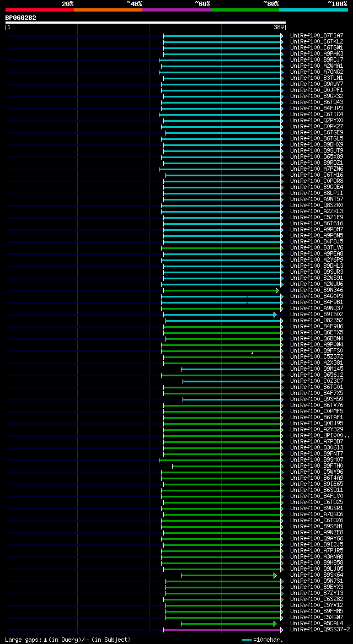The image size is (353, 644).
Task: Select the UniRef100_B6TAF1 label
Action: (x=317, y=417)
